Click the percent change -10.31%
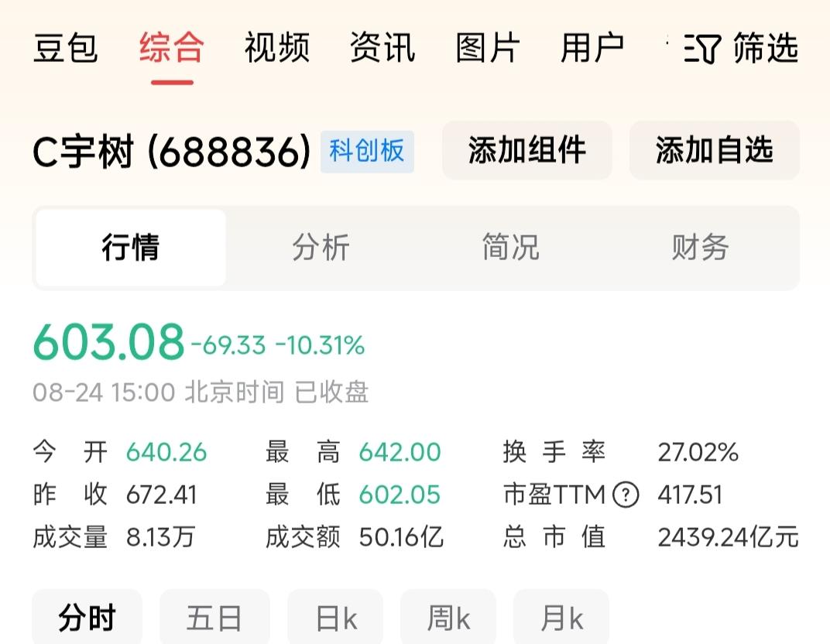The image size is (830, 644). pos(320,345)
